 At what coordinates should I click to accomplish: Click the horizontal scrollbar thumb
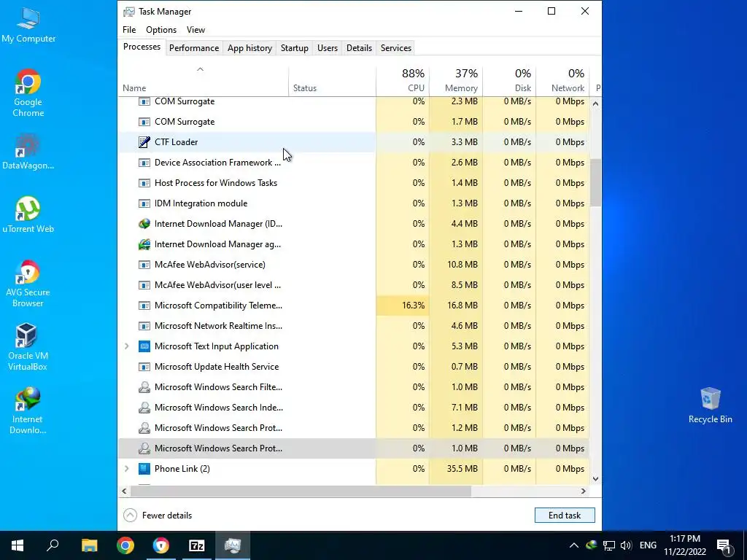click(301, 491)
